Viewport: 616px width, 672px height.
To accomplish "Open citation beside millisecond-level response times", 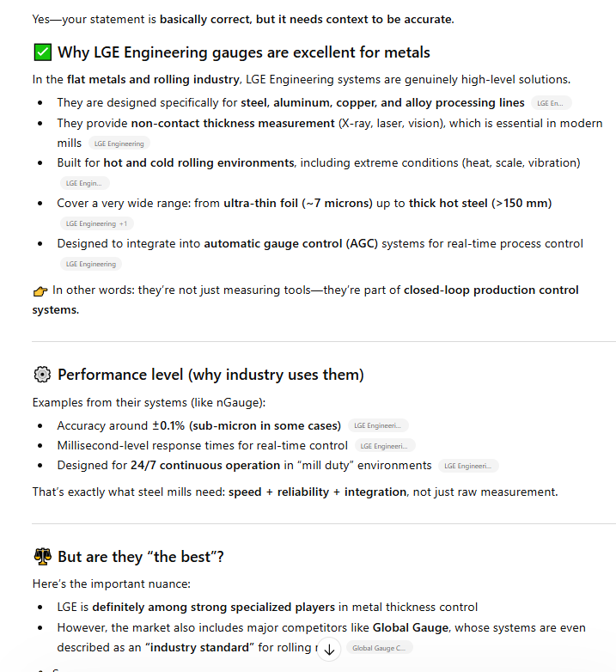I will [x=385, y=446].
